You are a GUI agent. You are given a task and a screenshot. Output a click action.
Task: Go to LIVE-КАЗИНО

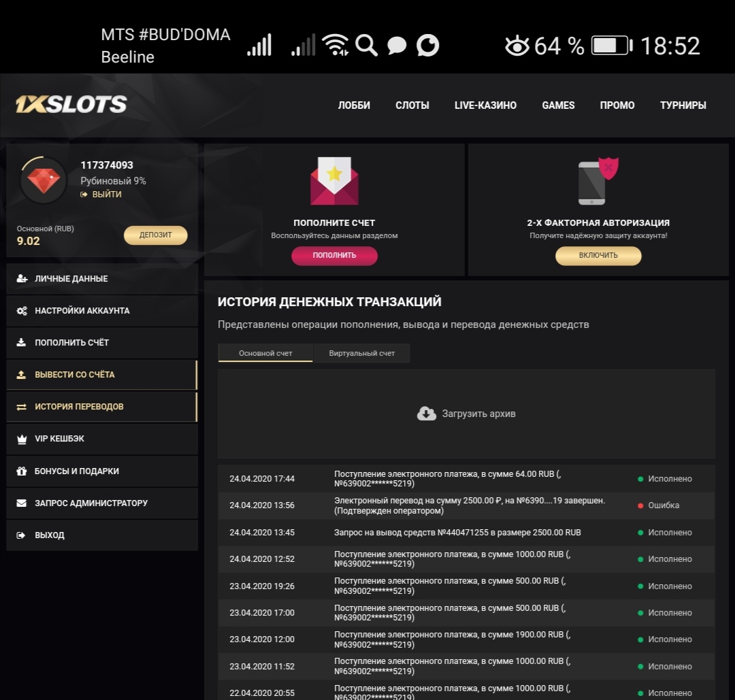click(485, 105)
